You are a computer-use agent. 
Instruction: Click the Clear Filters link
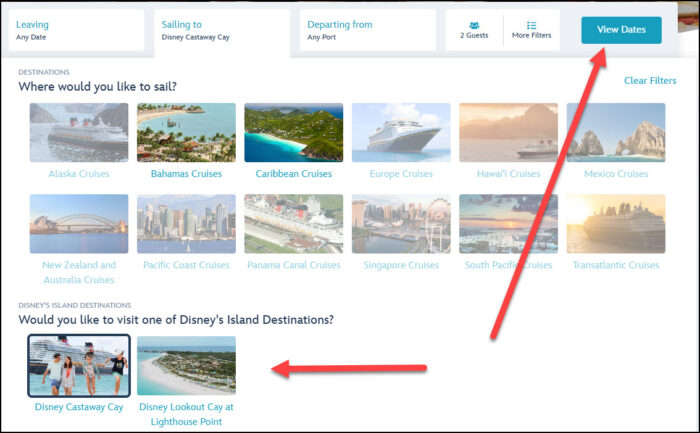650,81
